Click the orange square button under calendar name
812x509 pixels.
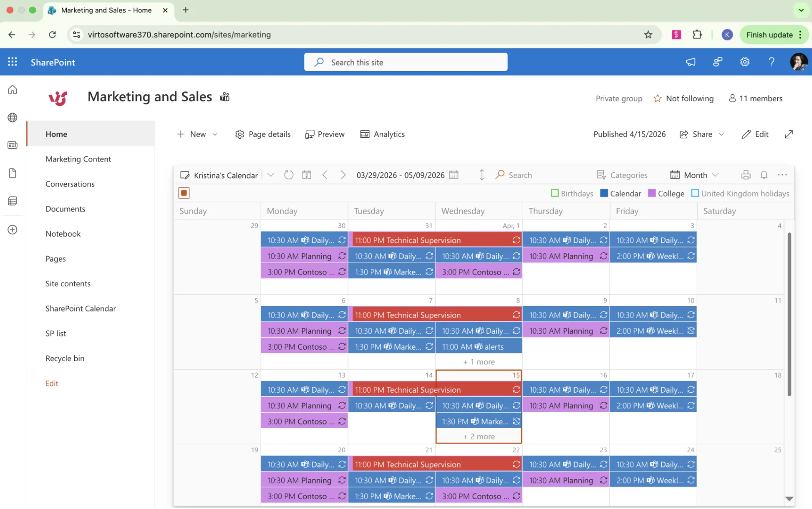pyautogui.click(x=184, y=193)
